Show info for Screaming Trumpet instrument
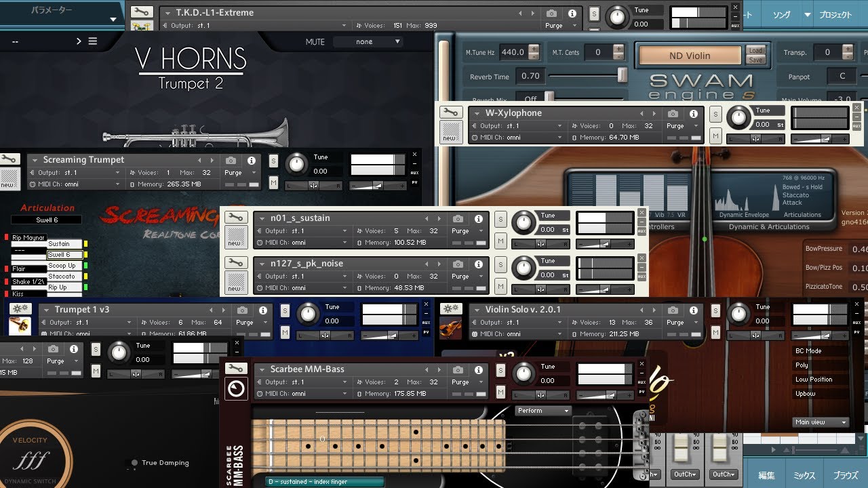 coord(252,160)
